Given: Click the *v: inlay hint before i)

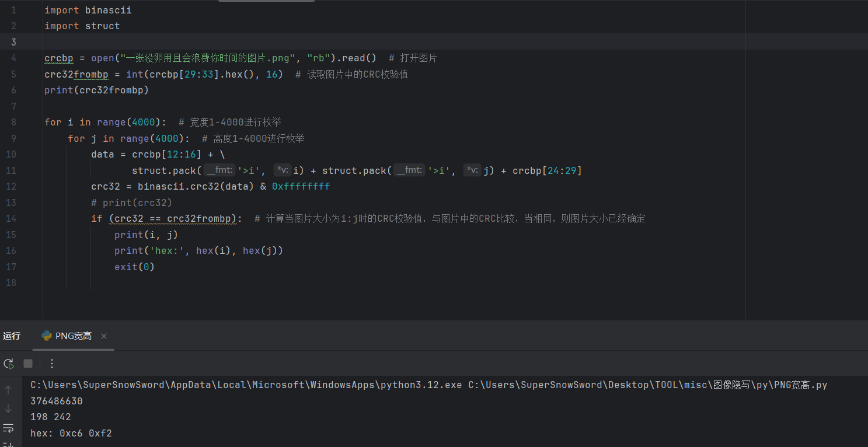Looking at the screenshot, I should [x=283, y=170].
